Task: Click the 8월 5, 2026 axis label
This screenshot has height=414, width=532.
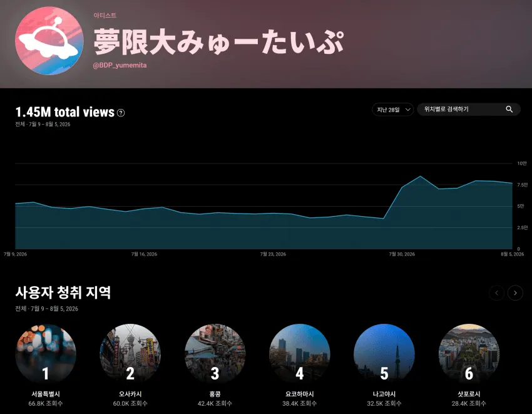Action: point(513,254)
